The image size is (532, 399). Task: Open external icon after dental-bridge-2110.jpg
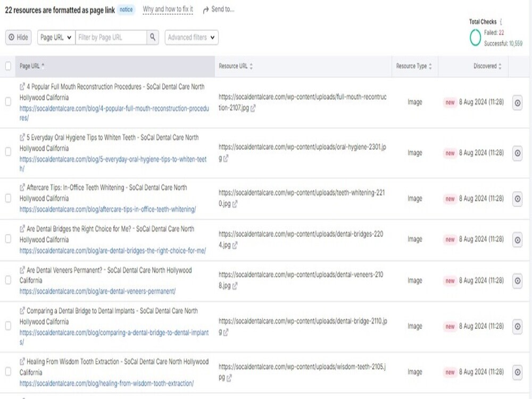pyautogui.click(x=226, y=332)
